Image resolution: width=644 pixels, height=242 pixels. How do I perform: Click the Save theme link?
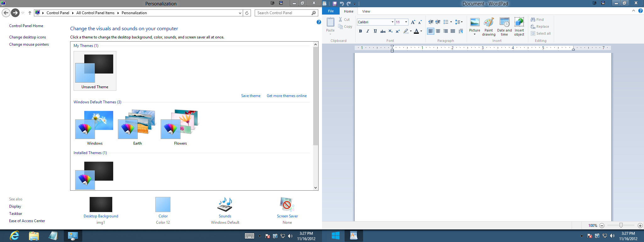coord(251,96)
